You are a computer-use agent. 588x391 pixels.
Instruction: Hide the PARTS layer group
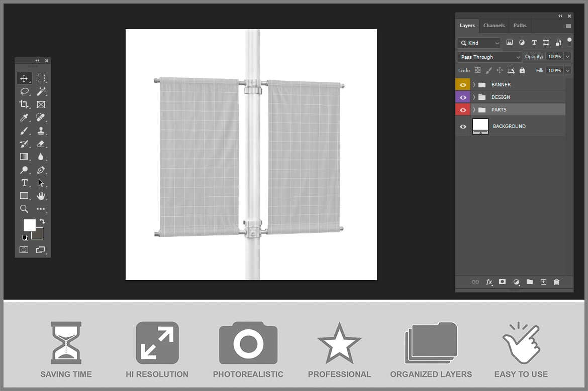463,110
